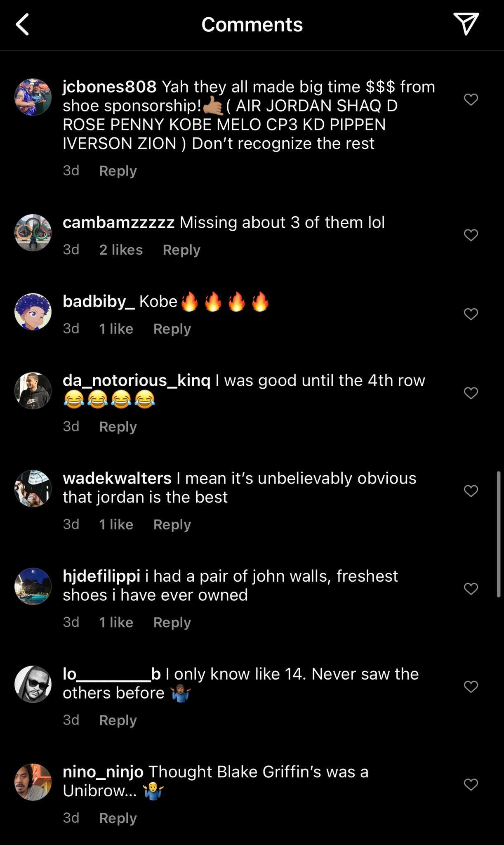Reply to wadekwalters' comment
Screen dimensions: 504x845
pyautogui.click(x=172, y=524)
